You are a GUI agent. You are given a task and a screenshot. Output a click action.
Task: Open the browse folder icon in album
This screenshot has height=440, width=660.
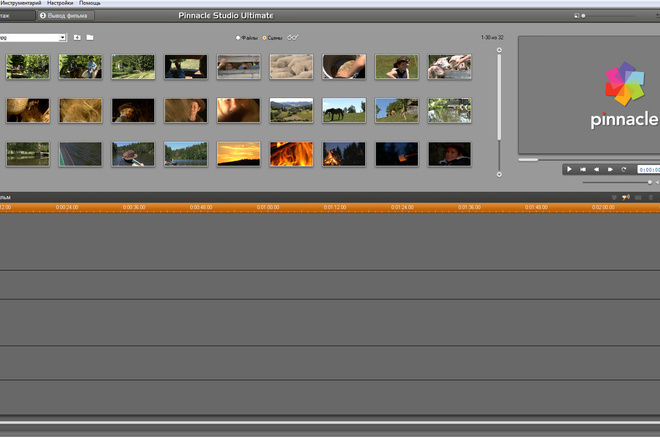click(90, 37)
